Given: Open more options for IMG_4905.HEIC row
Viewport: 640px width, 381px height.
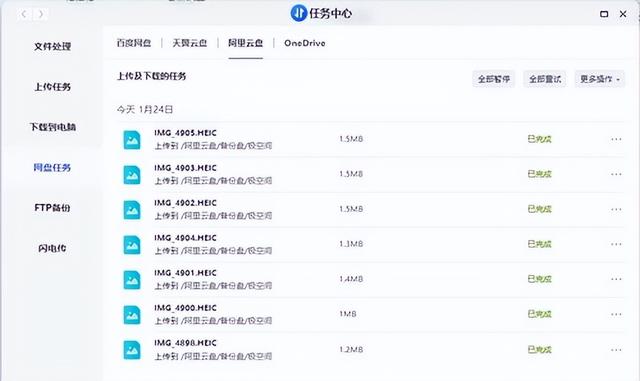Looking at the screenshot, I should pos(616,139).
